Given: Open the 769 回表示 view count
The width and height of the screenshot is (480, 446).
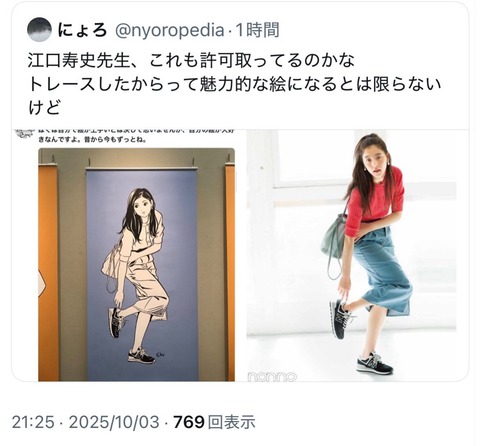Looking at the screenshot, I should (x=214, y=422).
